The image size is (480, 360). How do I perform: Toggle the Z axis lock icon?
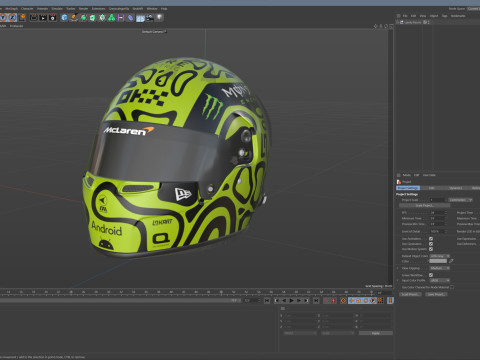[12, 17]
